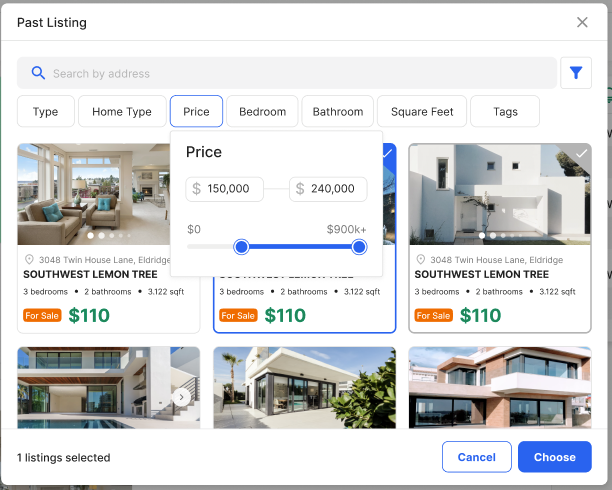Image resolution: width=612 pixels, height=490 pixels.
Task: Select the living room listing photo
Action: pos(94,194)
